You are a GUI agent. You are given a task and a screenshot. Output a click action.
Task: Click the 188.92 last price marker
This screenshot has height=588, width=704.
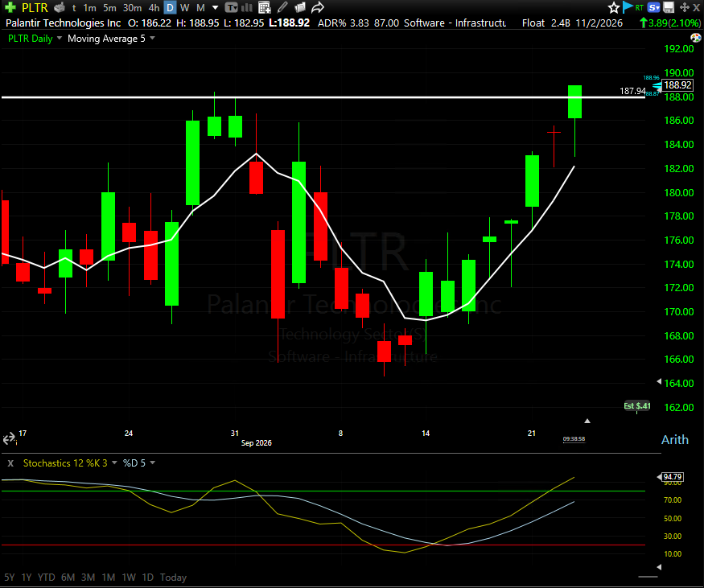(677, 84)
